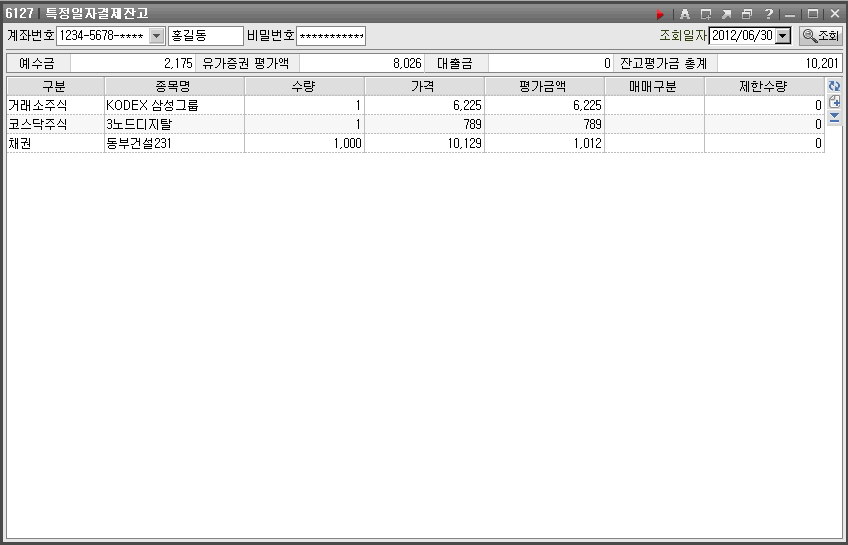Image resolution: width=848 pixels, height=545 pixels.
Task: Click the add-window icon in title bar
Action: coord(706,14)
